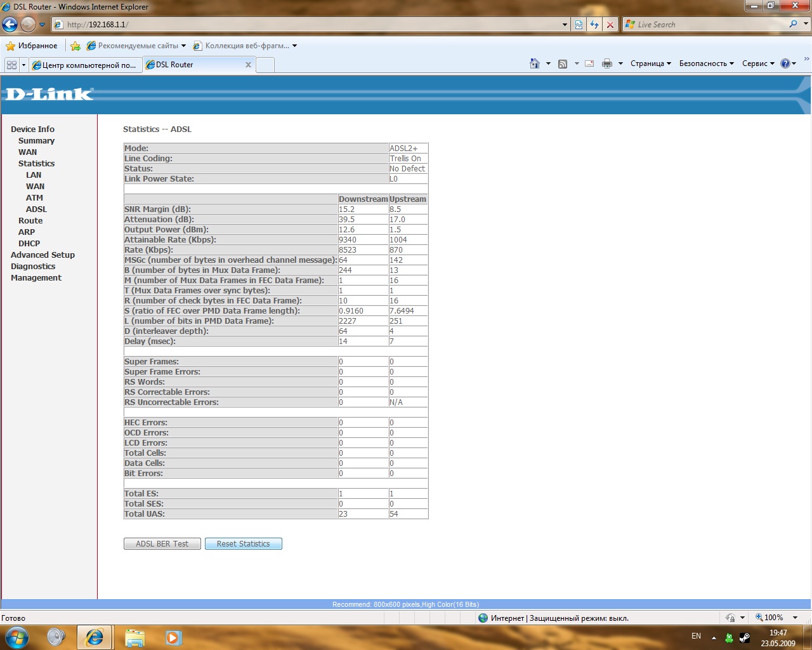Open the Сервис dropdown menu
812x650 pixels.
[758, 63]
